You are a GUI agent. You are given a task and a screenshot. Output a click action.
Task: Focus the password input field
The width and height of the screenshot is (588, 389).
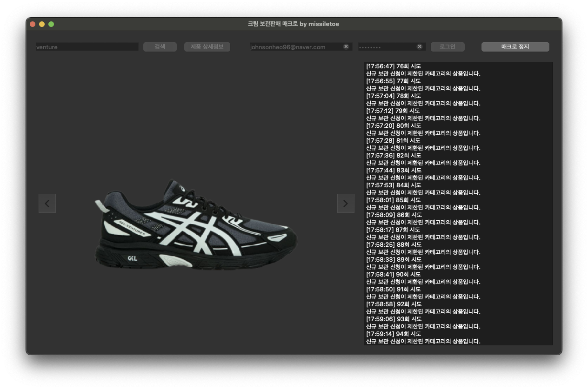click(x=392, y=47)
